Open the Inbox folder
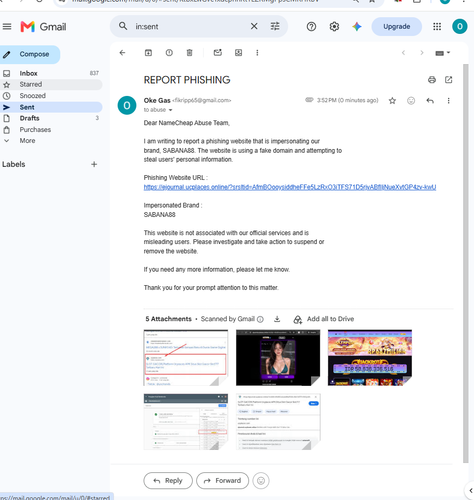The image size is (474, 500). pos(51,73)
